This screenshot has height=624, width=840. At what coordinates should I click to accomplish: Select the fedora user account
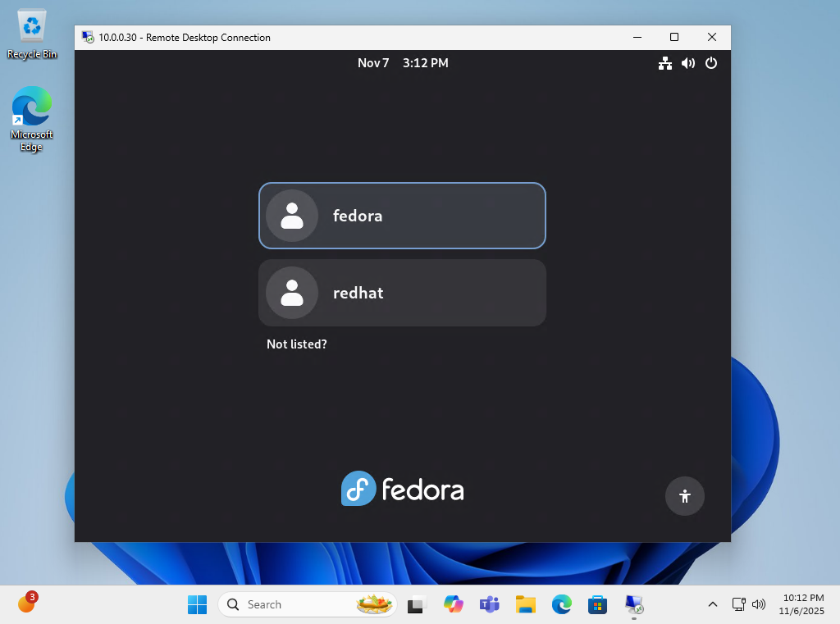402,216
